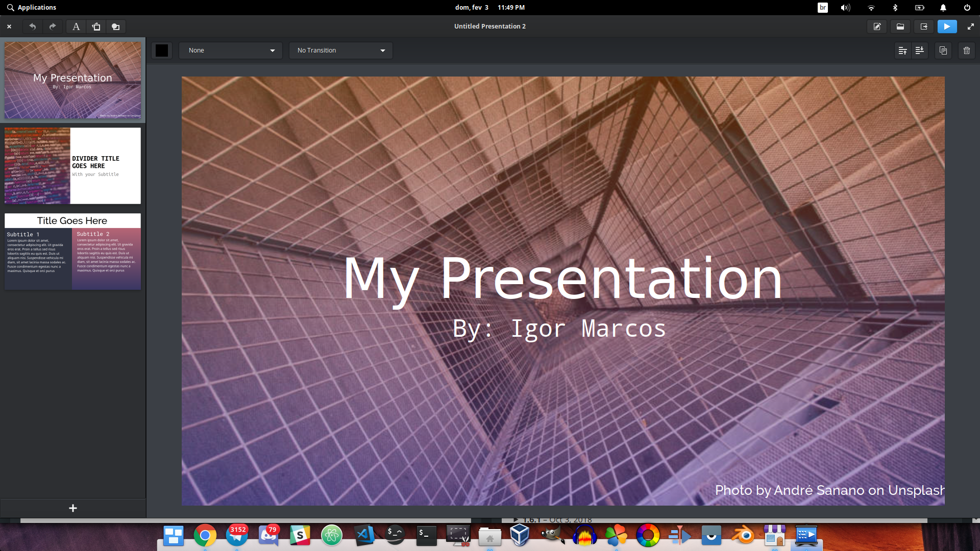Toggle fullscreen with the expand arrows icon

point(970,27)
